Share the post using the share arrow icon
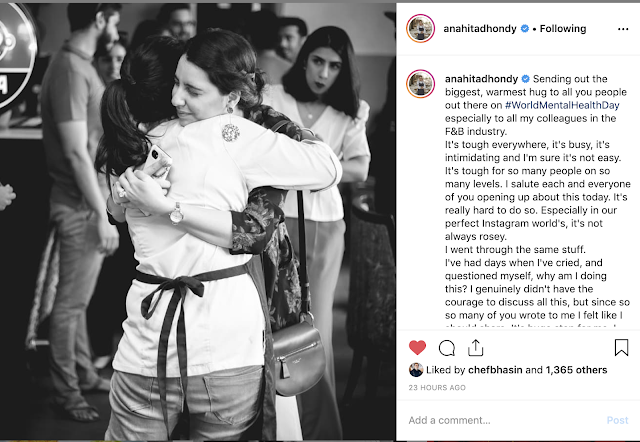Image resolution: width=640 pixels, height=442 pixels. 476,348
